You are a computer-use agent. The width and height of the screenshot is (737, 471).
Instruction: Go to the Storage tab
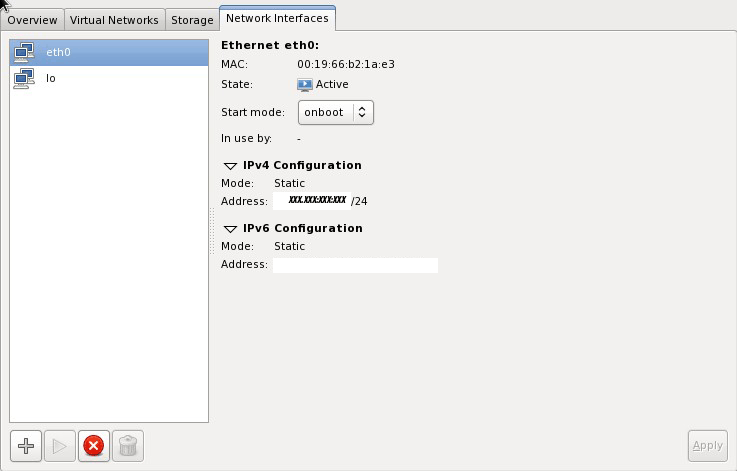point(191,20)
